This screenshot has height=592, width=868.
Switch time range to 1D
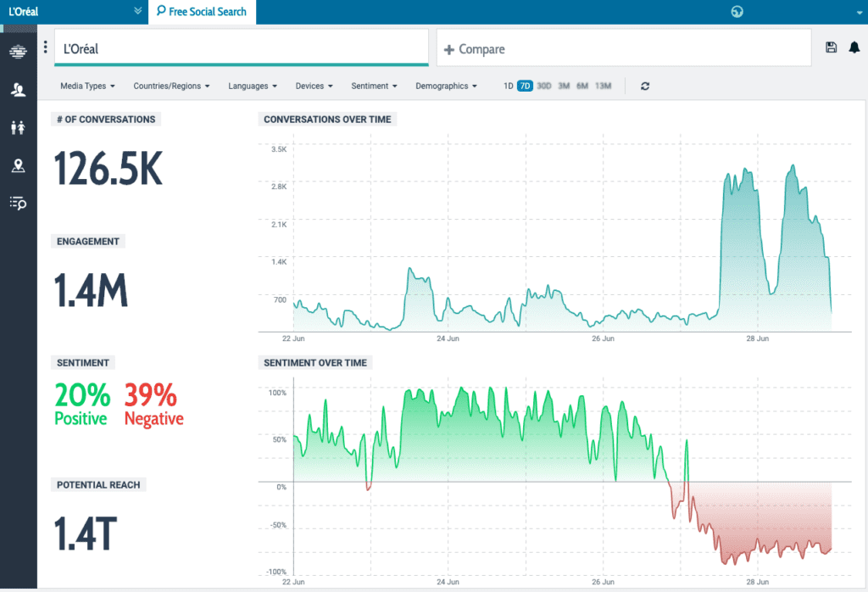pyautogui.click(x=508, y=86)
